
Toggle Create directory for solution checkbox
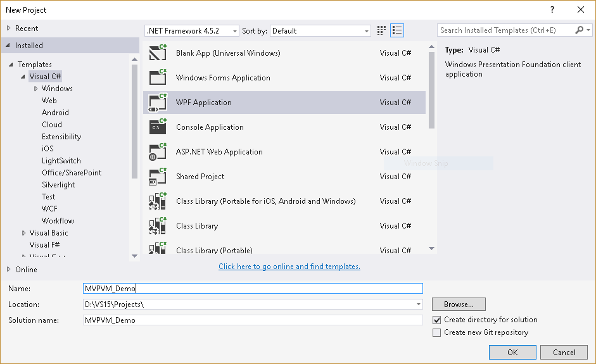[437, 320]
